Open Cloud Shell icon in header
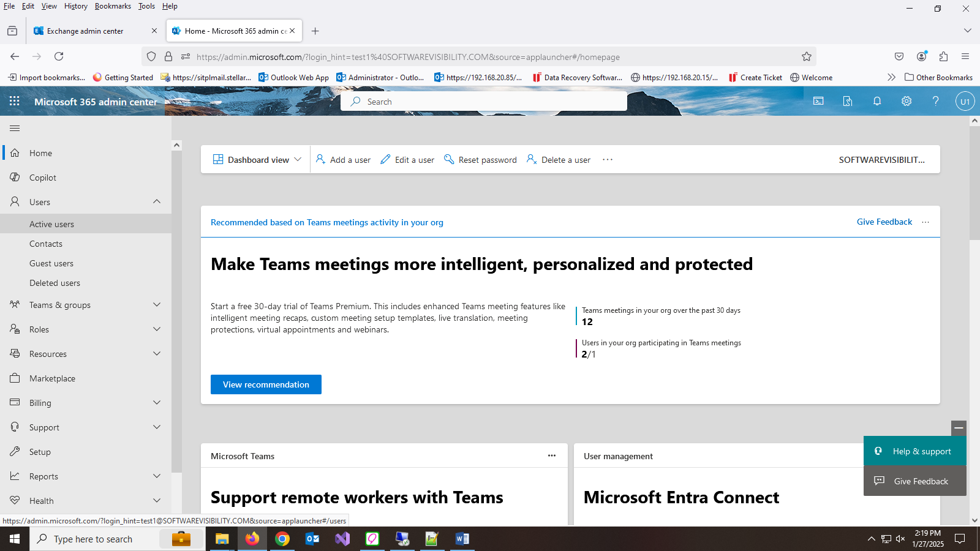 (x=818, y=101)
